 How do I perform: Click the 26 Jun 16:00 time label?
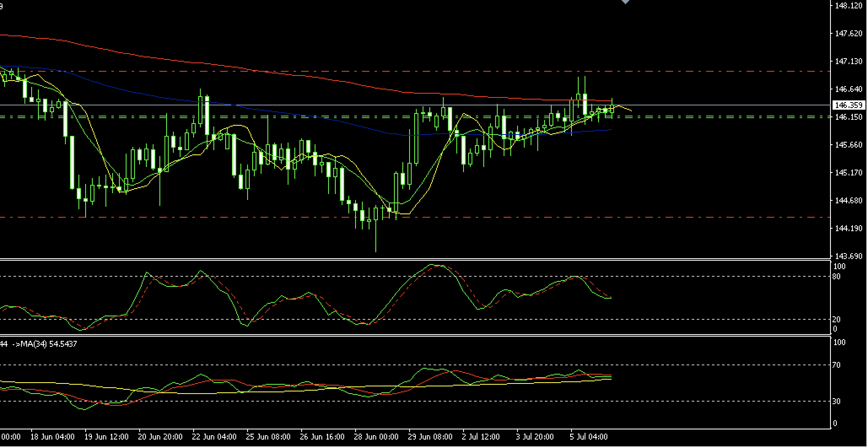click(x=323, y=437)
